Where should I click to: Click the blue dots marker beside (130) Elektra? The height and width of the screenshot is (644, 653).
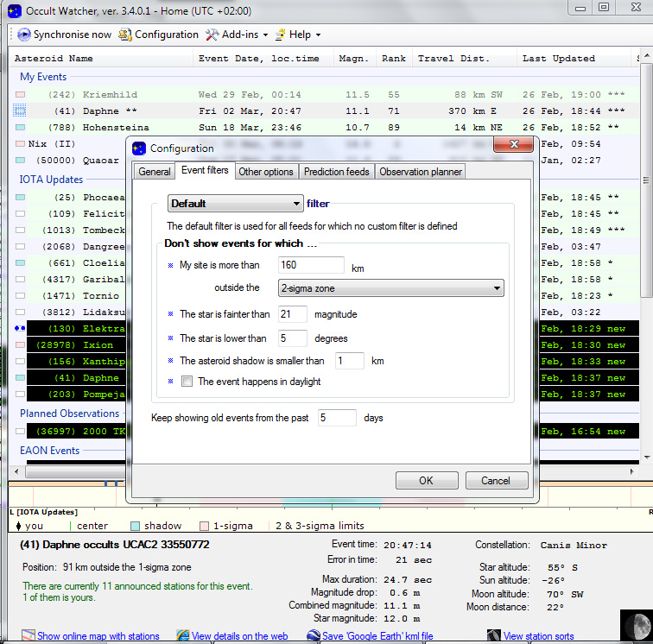pos(20,328)
